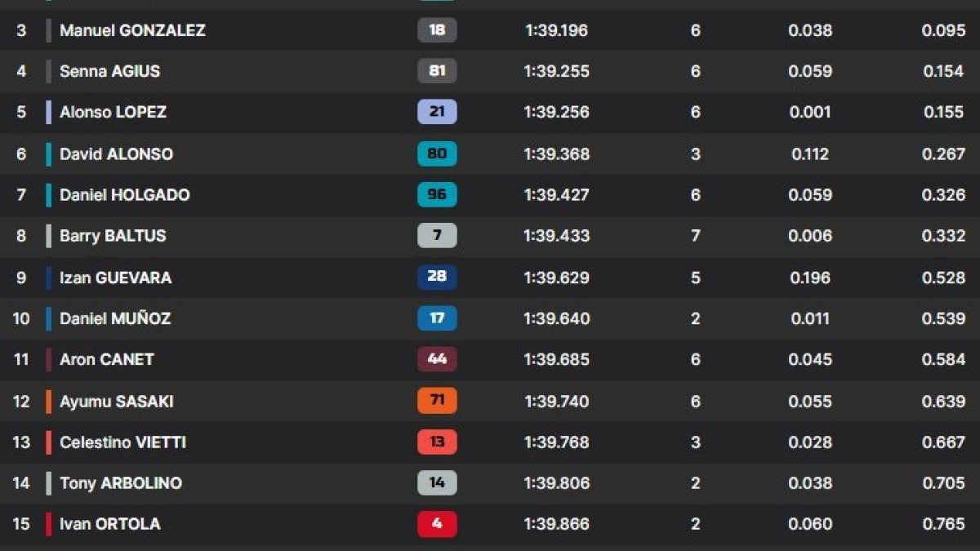Click the red number 4 badge
This screenshot has height=551, width=980.
pos(437,523)
